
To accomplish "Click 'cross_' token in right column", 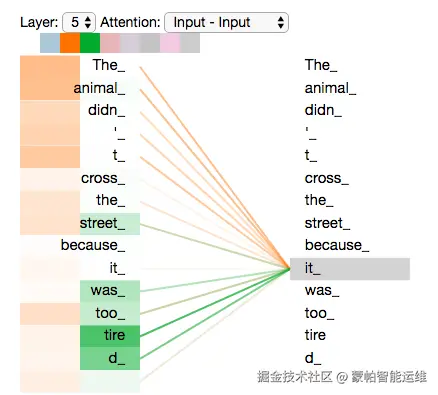I will point(327,178).
